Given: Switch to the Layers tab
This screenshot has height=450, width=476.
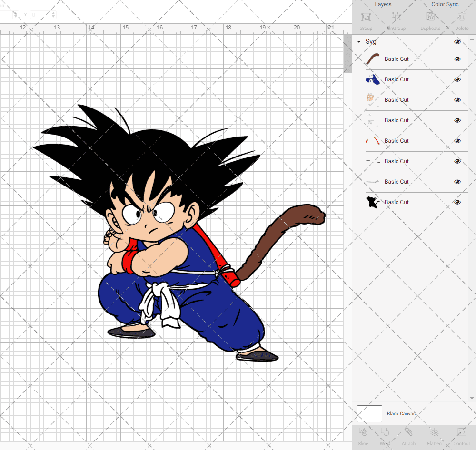Looking at the screenshot, I should pos(383,4).
